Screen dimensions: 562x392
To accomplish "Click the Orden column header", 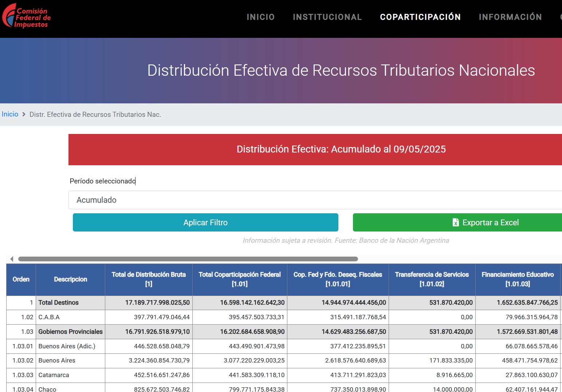I will tap(21, 279).
